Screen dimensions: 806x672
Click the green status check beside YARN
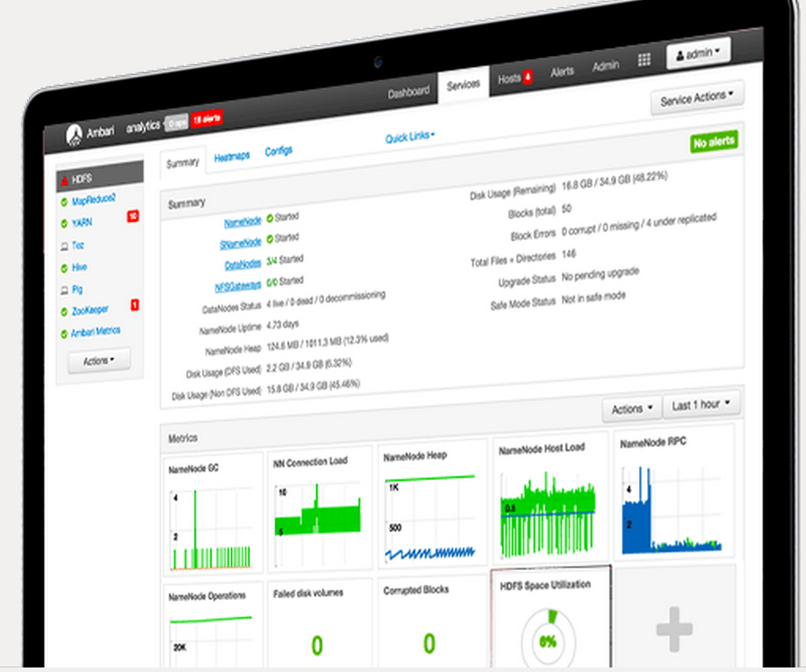64,224
